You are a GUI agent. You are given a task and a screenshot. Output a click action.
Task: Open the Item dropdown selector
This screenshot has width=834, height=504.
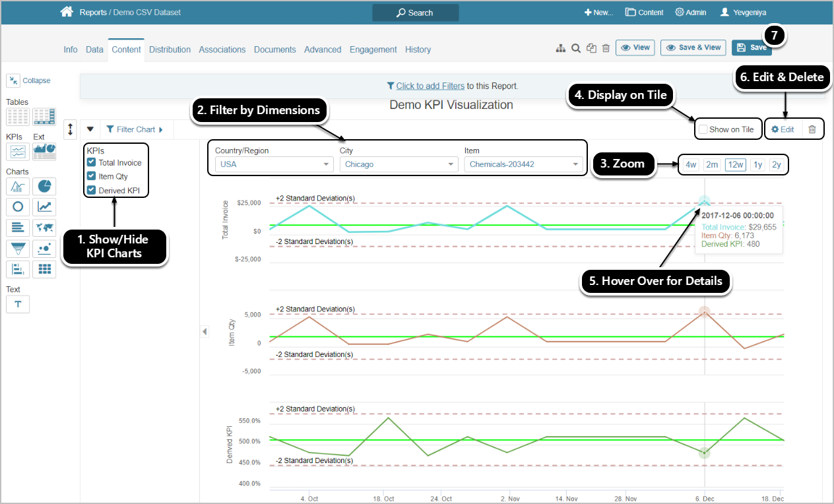tap(523, 164)
